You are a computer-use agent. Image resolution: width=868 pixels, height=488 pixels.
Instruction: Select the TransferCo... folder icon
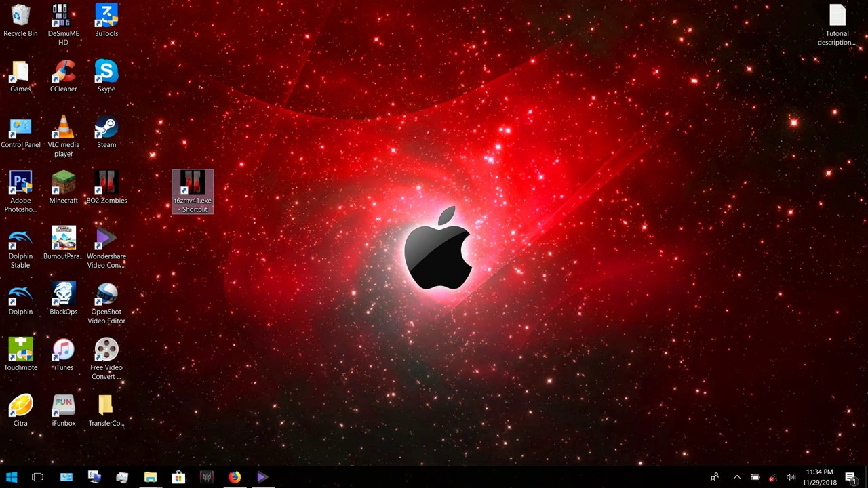point(106,411)
